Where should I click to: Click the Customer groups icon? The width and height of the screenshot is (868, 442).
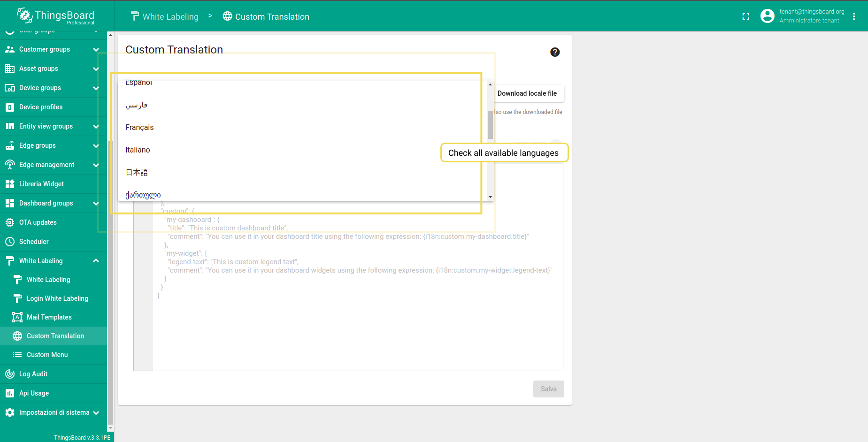click(10, 49)
